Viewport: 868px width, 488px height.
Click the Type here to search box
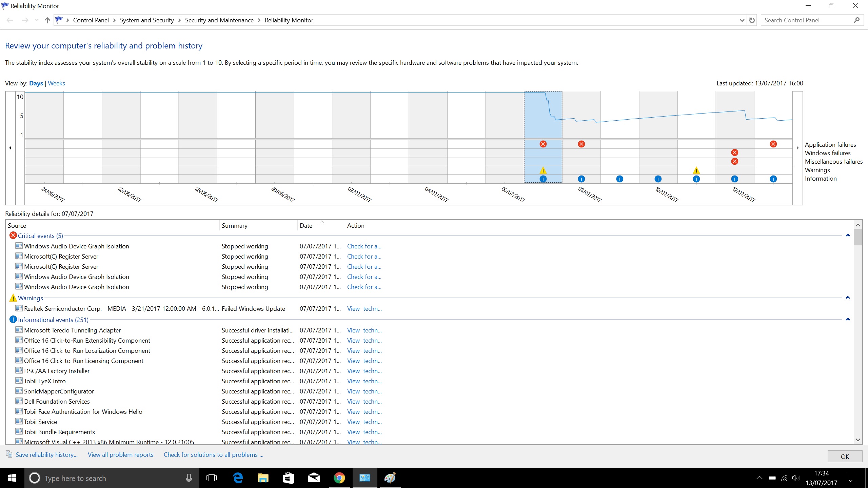[112, 478]
